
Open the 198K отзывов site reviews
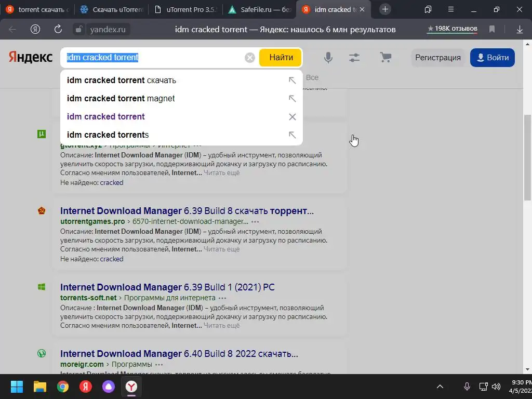pyautogui.click(x=453, y=29)
